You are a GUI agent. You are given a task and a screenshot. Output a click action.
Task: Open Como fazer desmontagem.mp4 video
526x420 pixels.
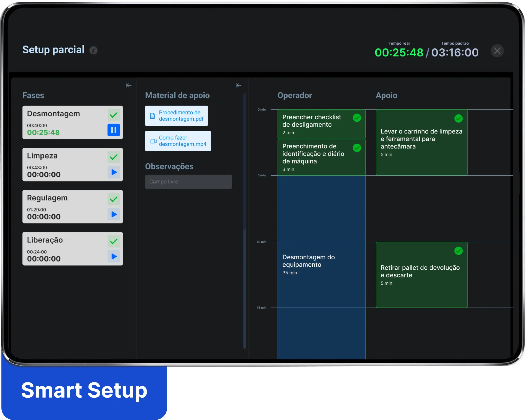pyautogui.click(x=178, y=141)
